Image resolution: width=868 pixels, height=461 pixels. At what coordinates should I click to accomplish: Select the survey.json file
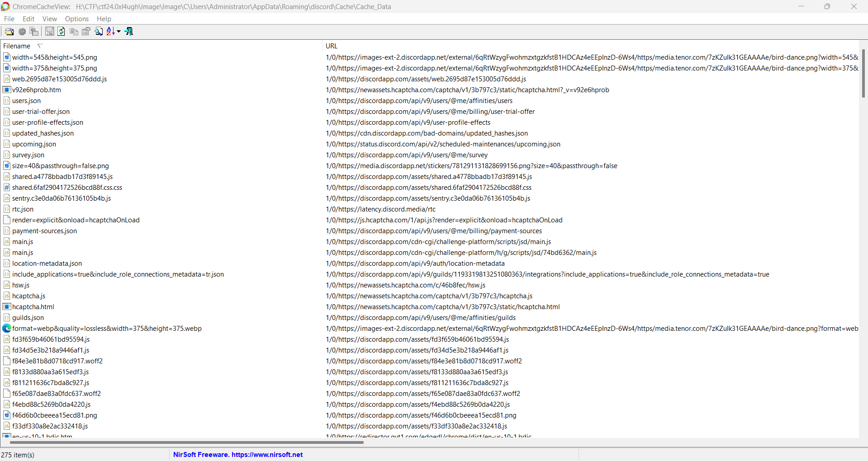pos(28,155)
